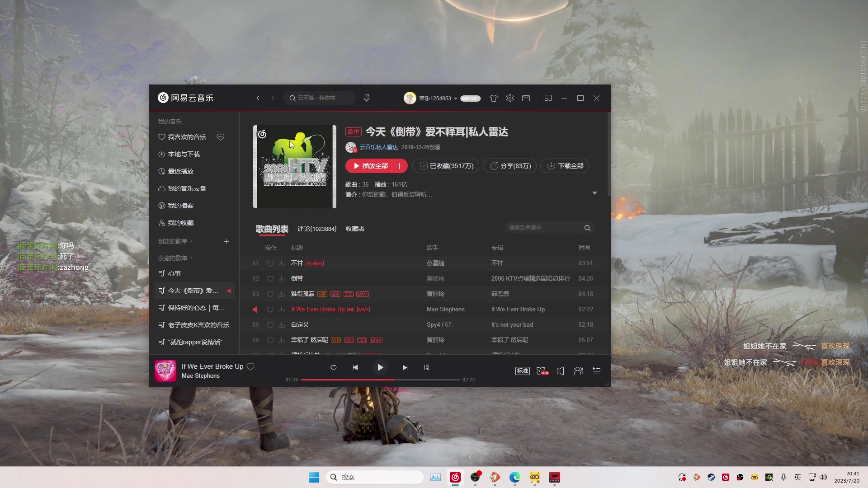Download the song 自定义
Image resolution: width=868 pixels, height=488 pixels.
[281, 325]
